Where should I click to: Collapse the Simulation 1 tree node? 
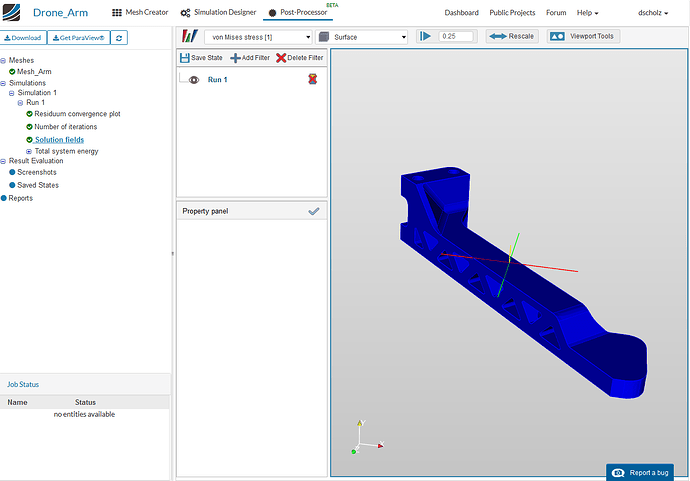point(11,93)
